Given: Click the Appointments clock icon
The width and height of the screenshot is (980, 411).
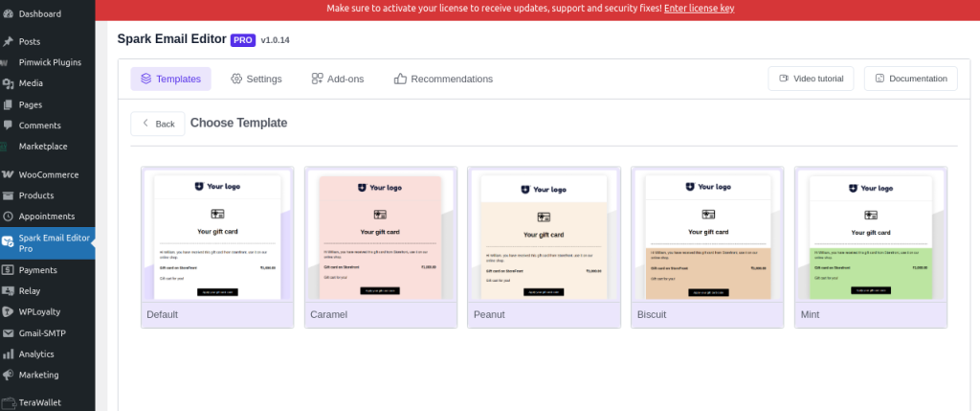Looking at the screenshot, I should point(8,217).
